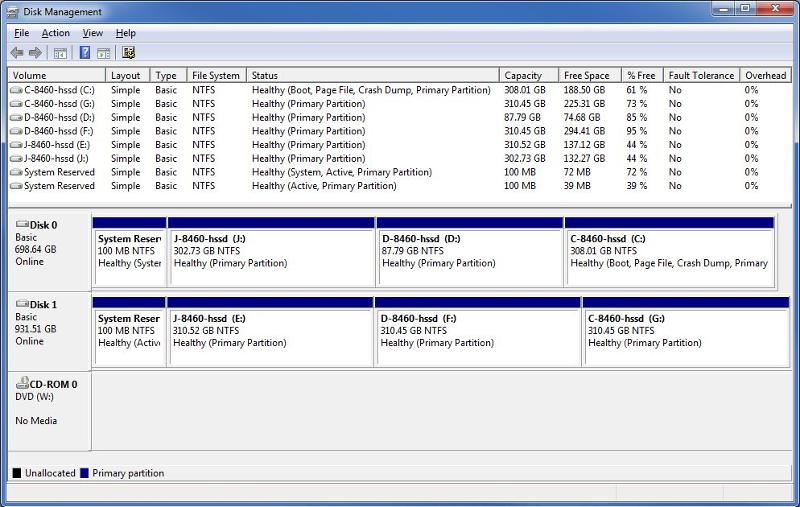Select the J-8460-hssd (E:) partition block on Disk 1
Viewport: 800px width, 507px height.
pyautogui.click(x=270, y=332)
